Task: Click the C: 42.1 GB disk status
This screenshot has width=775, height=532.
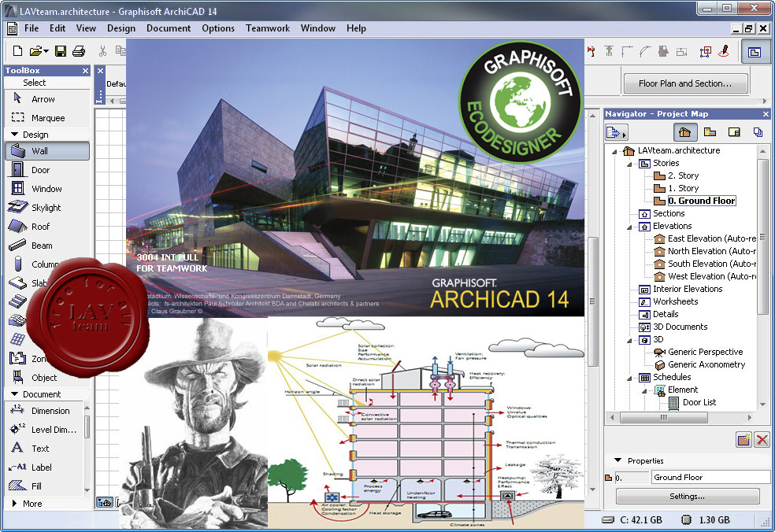Action: point(632,519)
